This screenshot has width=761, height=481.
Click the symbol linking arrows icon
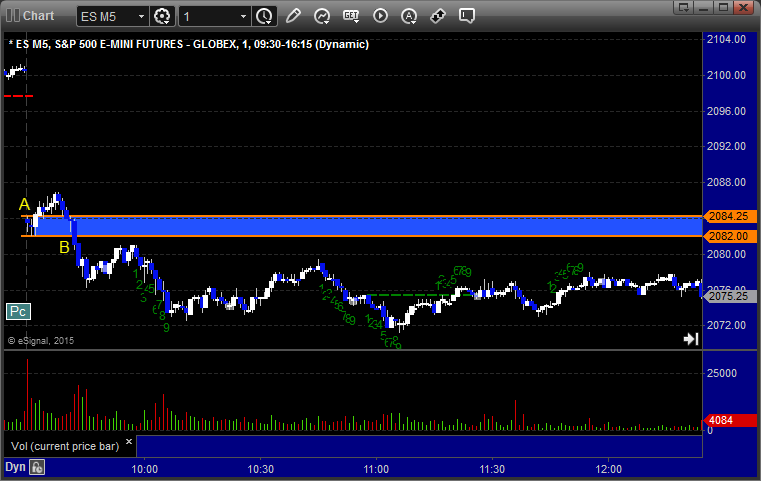(438, 16)
